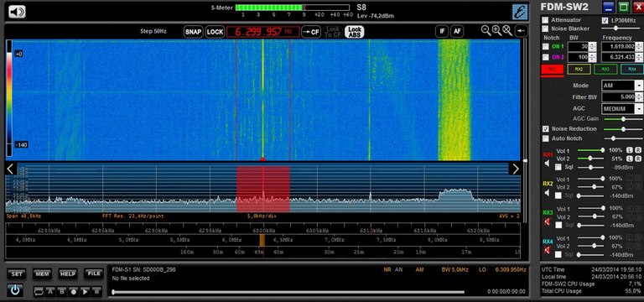Enable Notch ON 1 checkbox
The width and height of the screenshot is (644, 302).
pyautogui.click(x=545, y=46)
